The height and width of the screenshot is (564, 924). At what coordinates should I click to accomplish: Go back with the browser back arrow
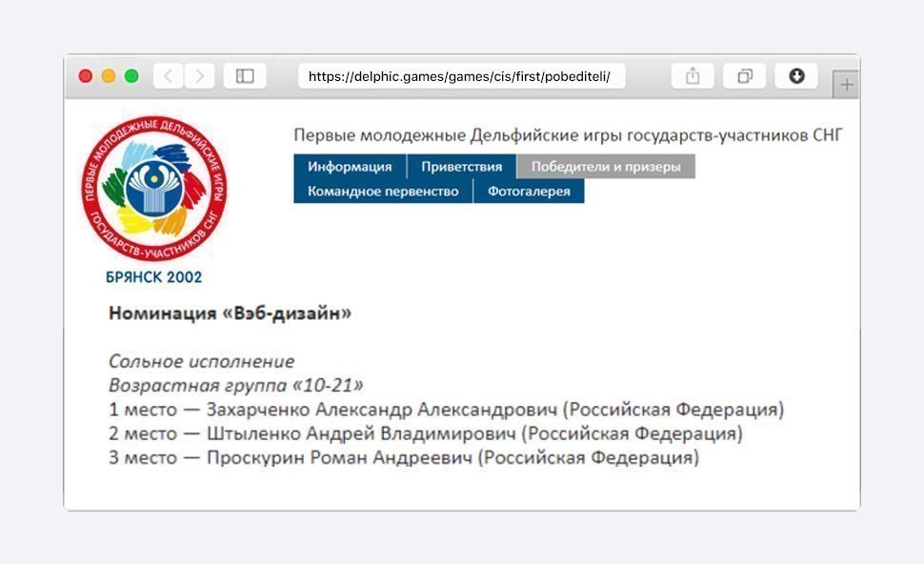(169, 76)
